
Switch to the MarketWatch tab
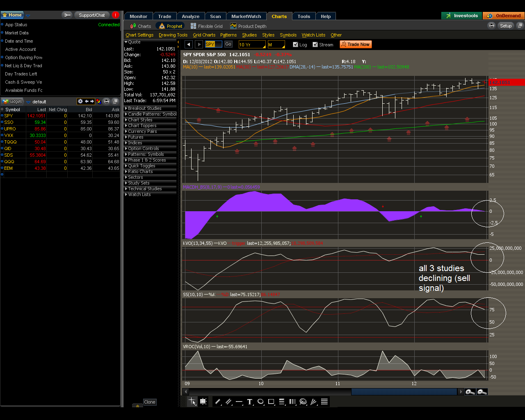[246, 16]
